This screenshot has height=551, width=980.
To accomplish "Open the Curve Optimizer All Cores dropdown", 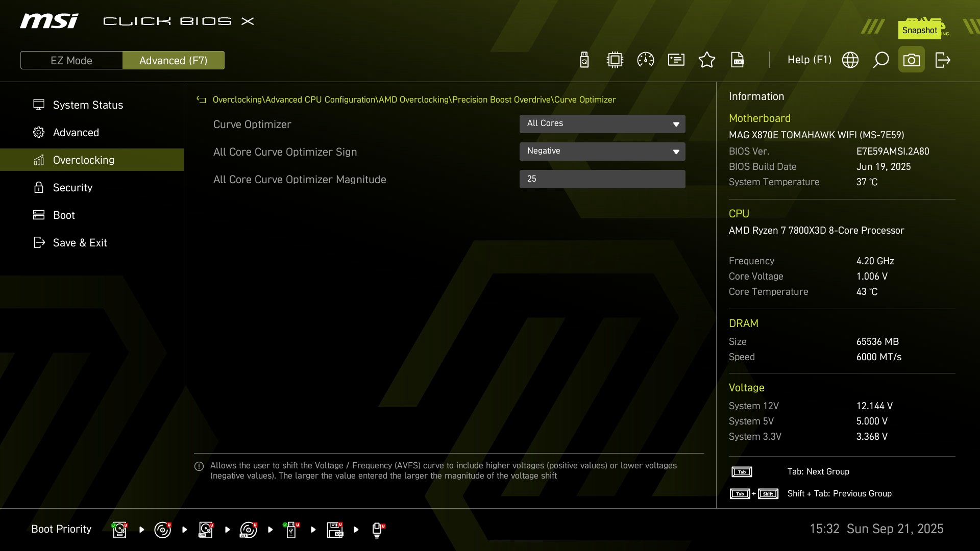I will point(602,124).
